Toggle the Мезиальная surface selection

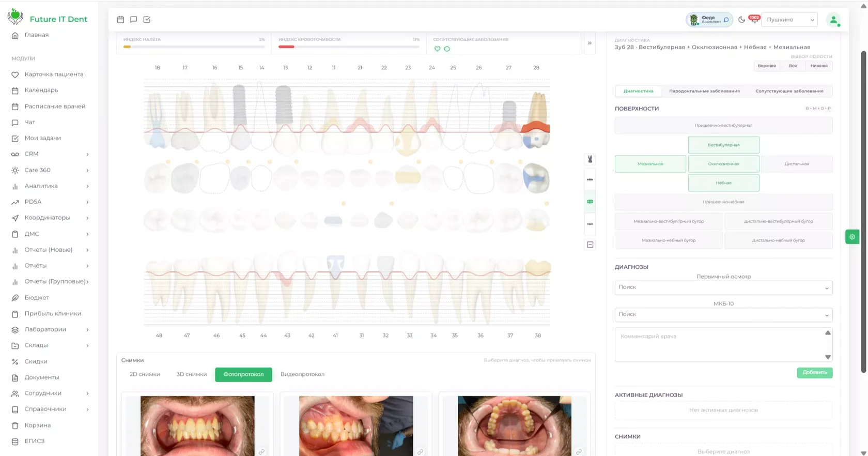(x=650, y=164)
